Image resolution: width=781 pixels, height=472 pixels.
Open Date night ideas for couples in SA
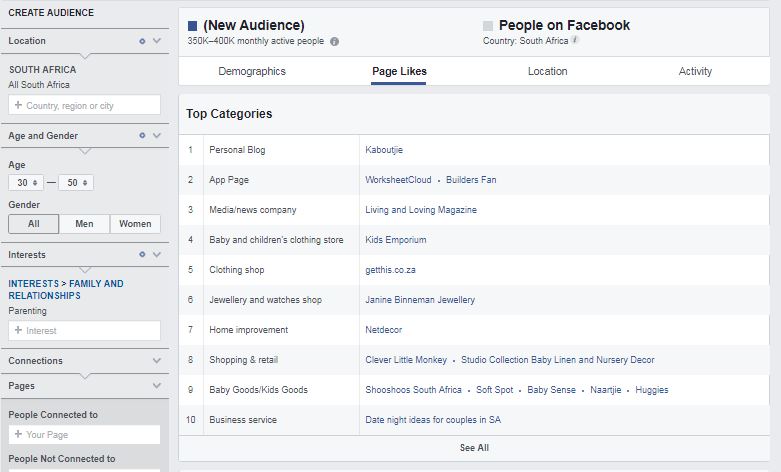(x=433, y=420)
